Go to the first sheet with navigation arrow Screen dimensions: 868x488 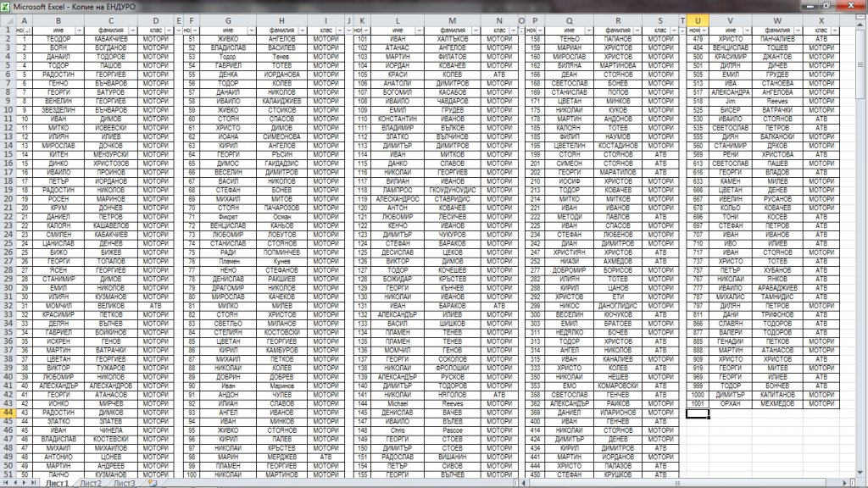pos(6,483)
